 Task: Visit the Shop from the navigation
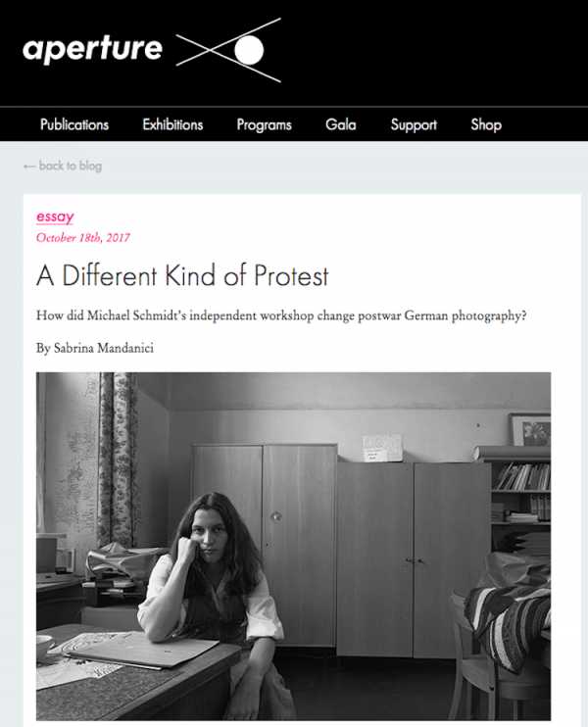[486, 124]
